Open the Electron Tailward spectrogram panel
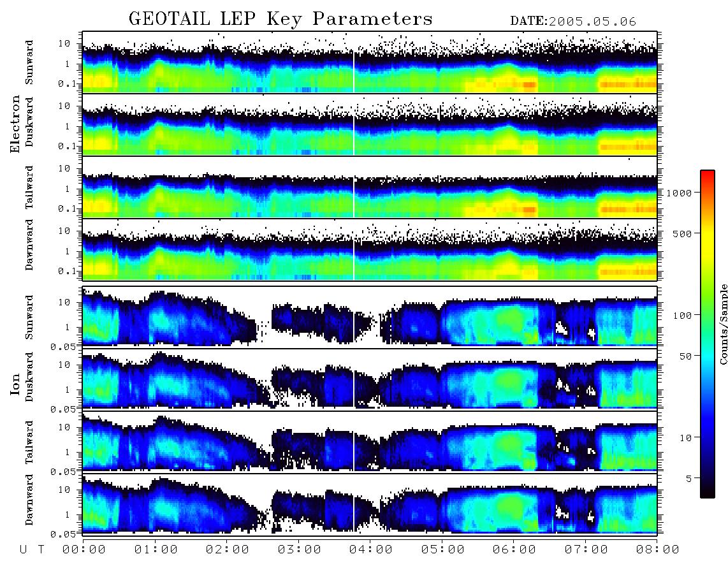 point(370,187)
